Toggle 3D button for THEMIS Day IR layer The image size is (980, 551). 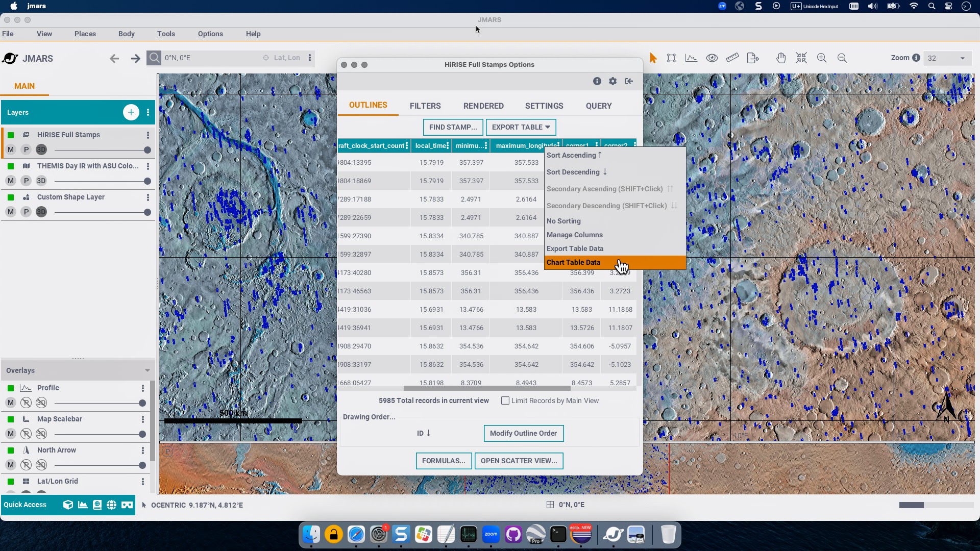click(41, 181)
